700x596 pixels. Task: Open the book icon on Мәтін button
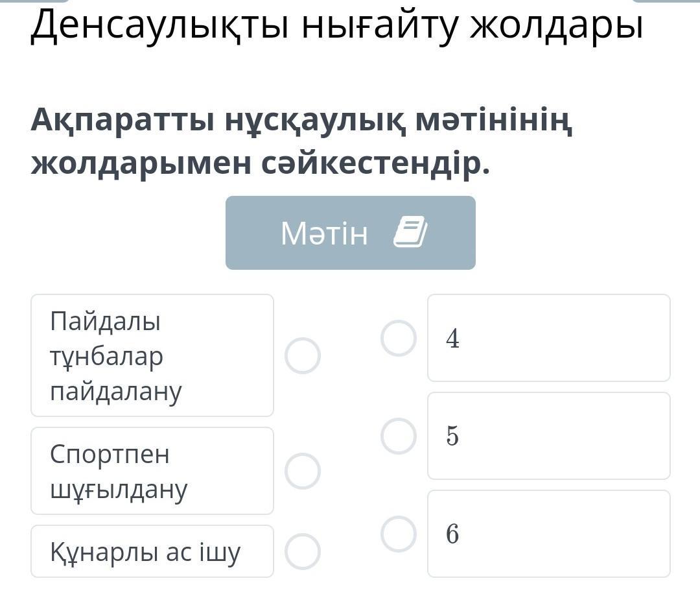410,232
